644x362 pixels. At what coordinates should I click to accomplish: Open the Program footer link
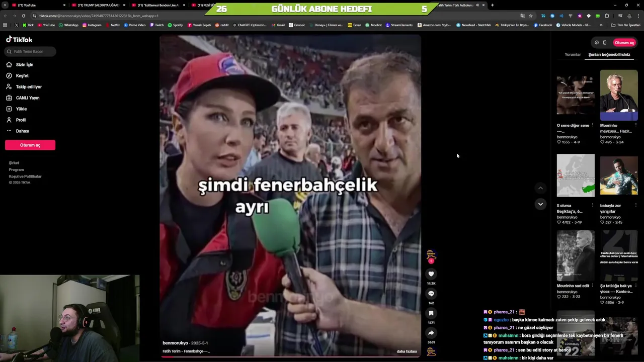pyautogui.click(x=16, y=169)
